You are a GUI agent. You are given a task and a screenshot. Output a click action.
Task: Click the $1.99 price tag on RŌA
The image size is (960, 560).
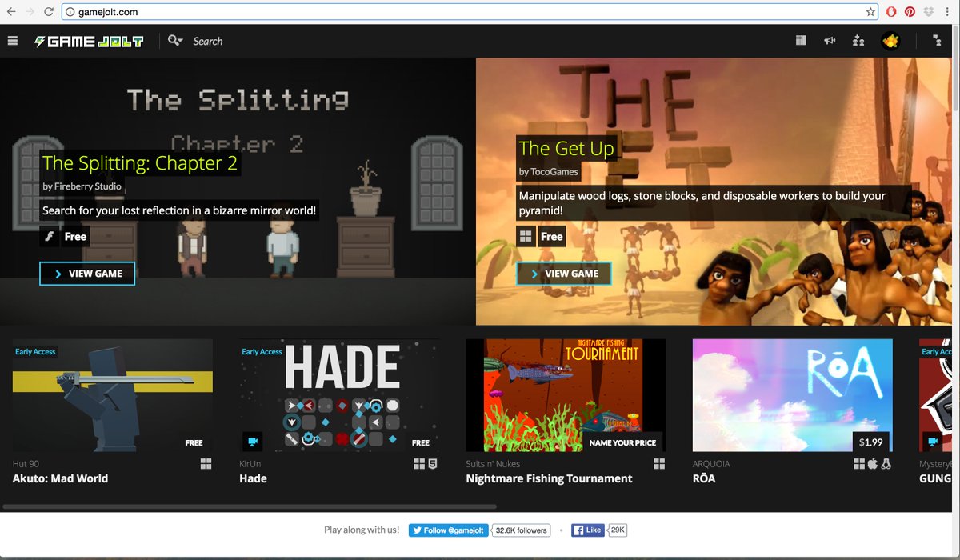pyautogui.click(x=871, y=442)
